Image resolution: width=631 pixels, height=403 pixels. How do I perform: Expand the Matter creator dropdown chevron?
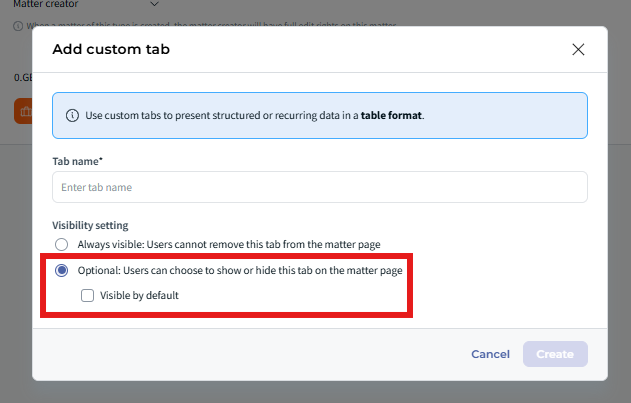154,5
